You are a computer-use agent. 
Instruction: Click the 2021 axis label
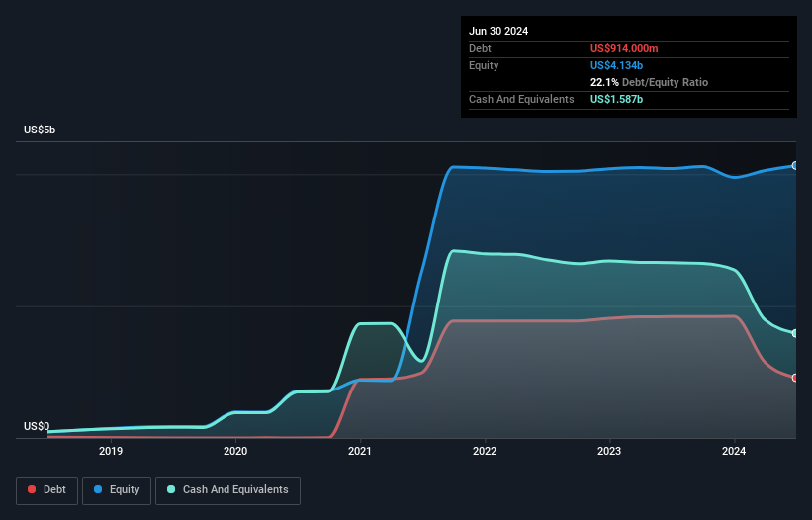coord(360,451)
